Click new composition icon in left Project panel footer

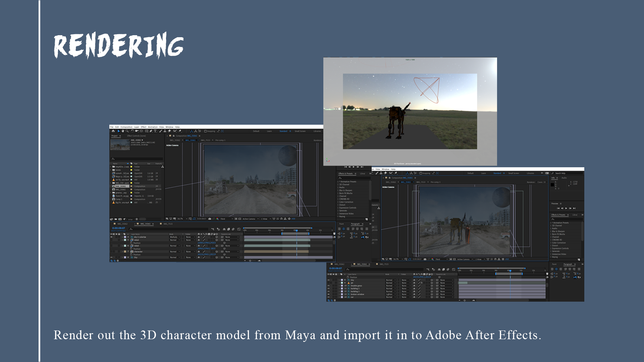tap(120, 219)
